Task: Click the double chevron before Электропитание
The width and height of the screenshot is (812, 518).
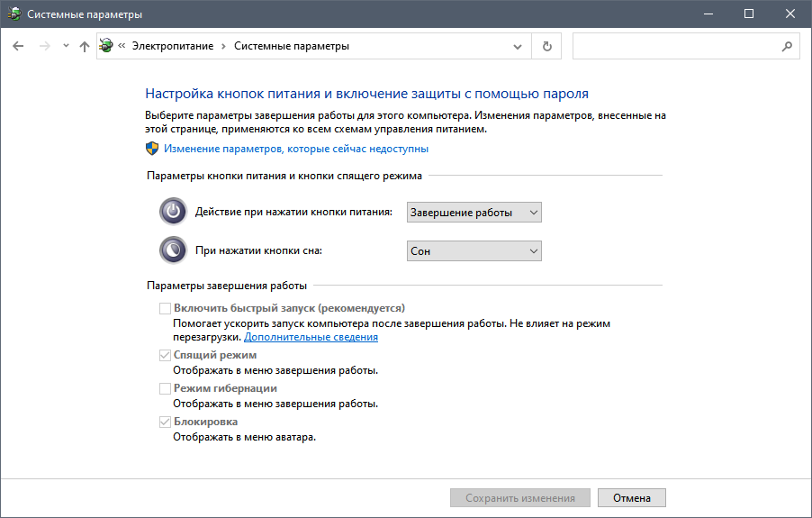Action: coord(122,46)
